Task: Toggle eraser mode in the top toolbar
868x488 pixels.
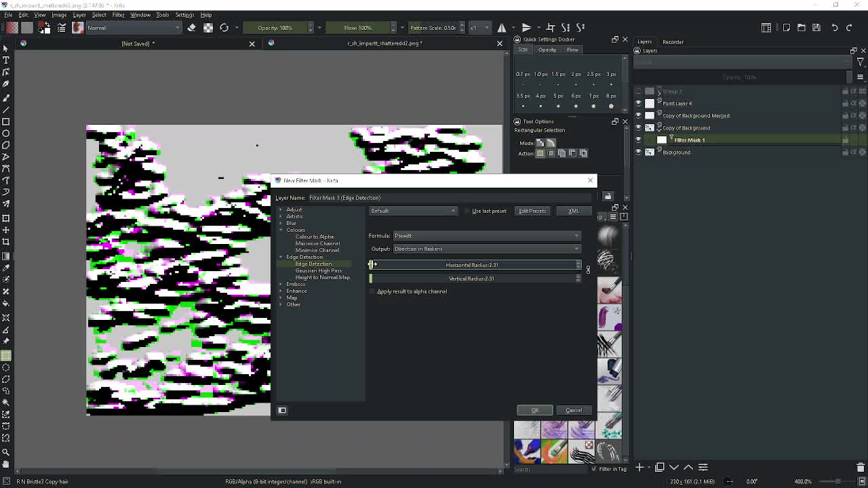Action: click(192, 28)
